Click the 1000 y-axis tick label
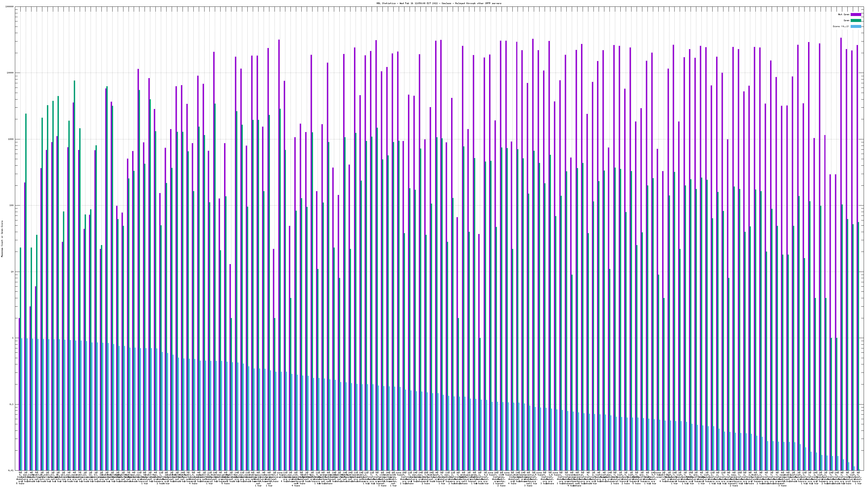 (x=11, y=139)
